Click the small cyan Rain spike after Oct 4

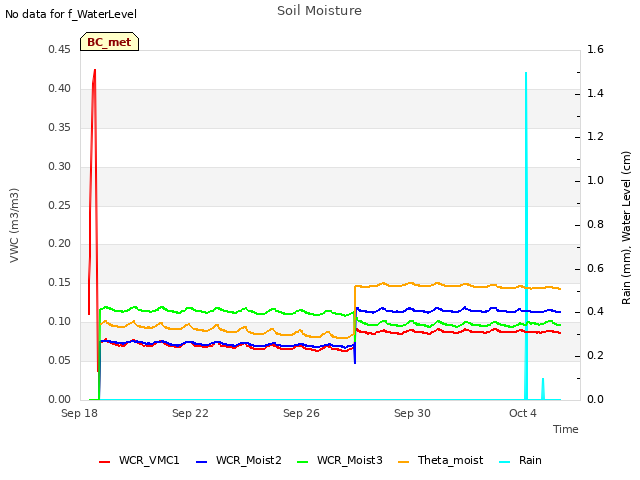point(543,389)
